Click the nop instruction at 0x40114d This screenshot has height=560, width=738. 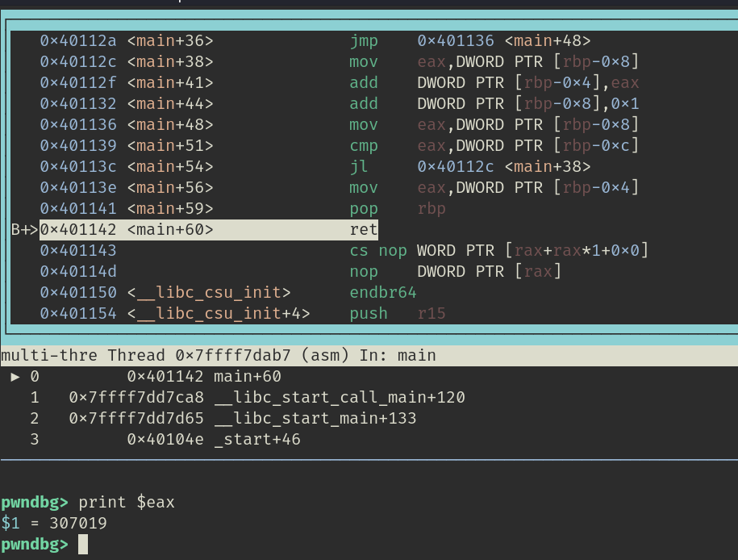pyautogui.click(x=301, y=271)
